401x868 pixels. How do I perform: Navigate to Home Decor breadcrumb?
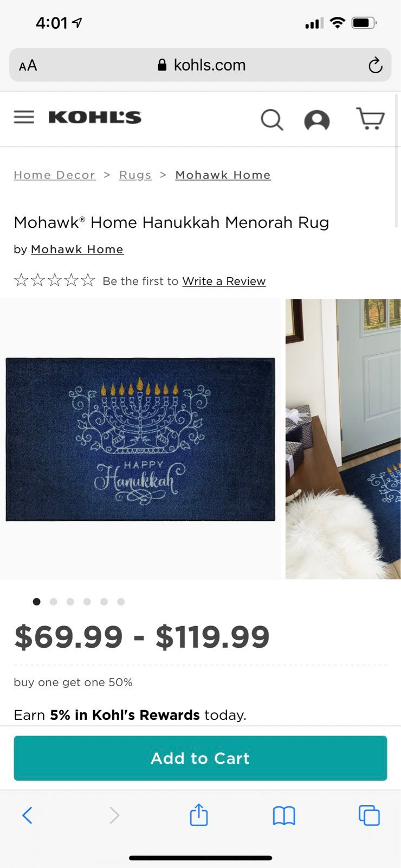pos(55,175)
